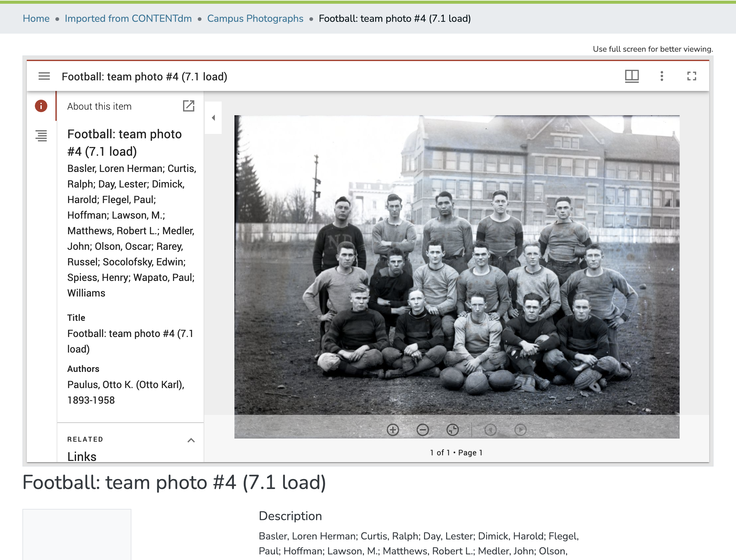
Task: Open the index list panel icon
Action: pos(41,135)
